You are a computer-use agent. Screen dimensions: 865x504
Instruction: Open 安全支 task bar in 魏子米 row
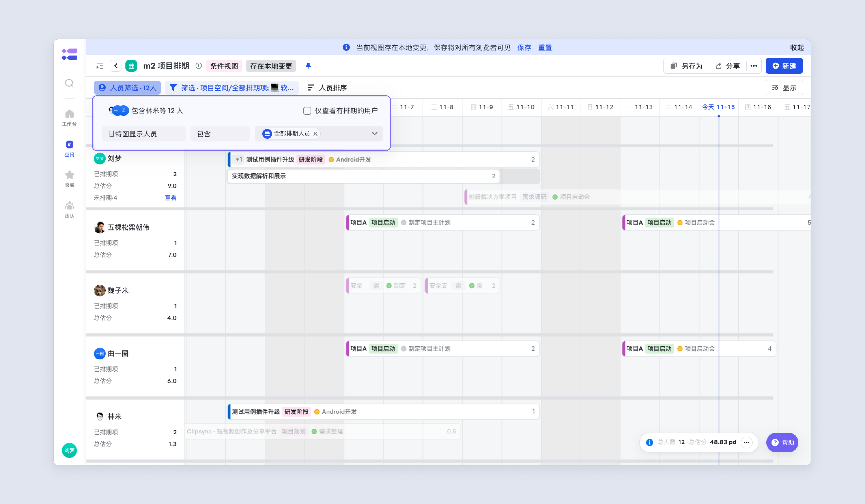coord(462,286)
